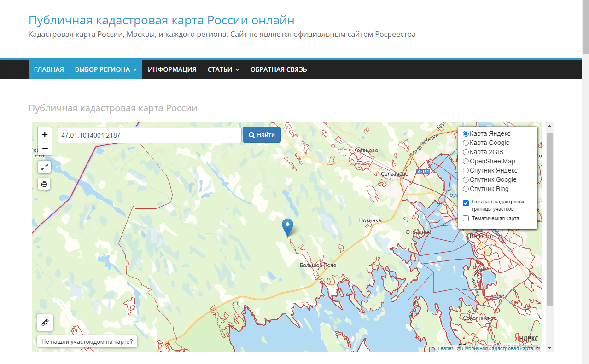The image size is (589, 364).
Task: Uncheck Показать кадастровые границы участков
Action: tap(466, 203)
